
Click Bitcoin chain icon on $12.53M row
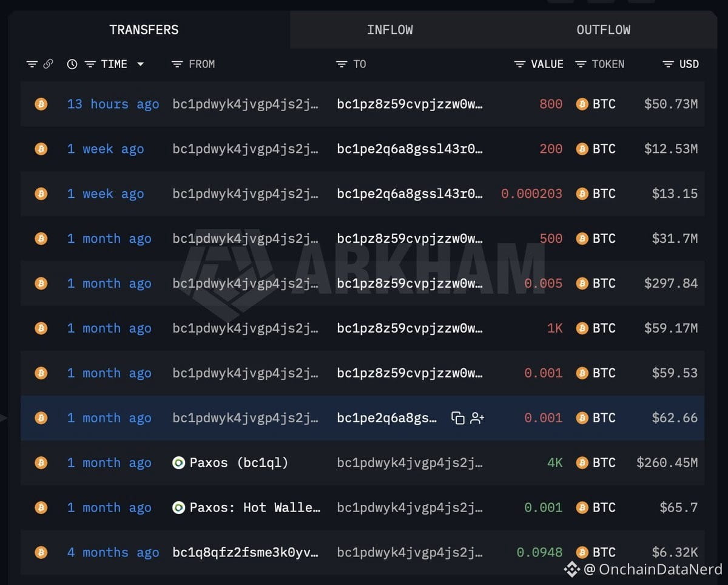[41, 149]
